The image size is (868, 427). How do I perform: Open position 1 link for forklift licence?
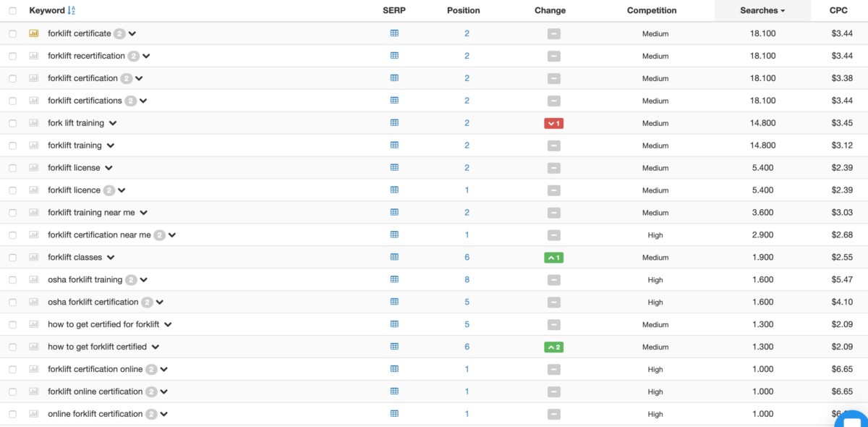pyautogui.click(x=467, y=190)
